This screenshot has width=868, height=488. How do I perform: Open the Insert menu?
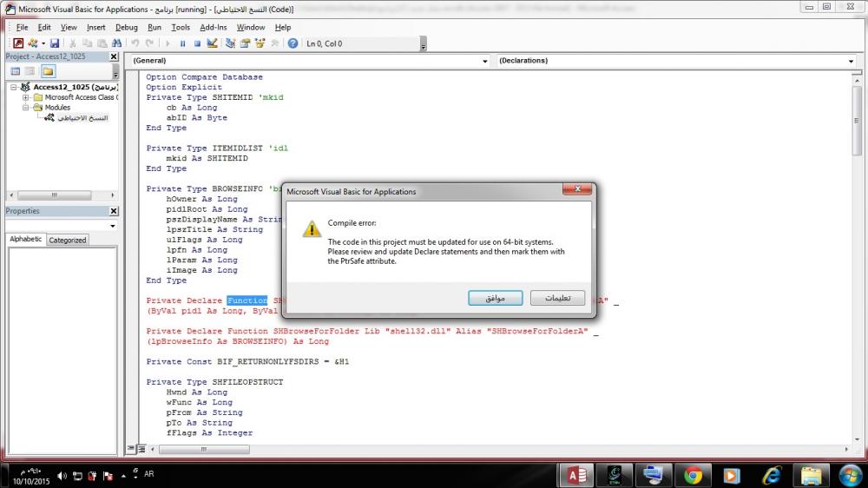coord(95,27)
